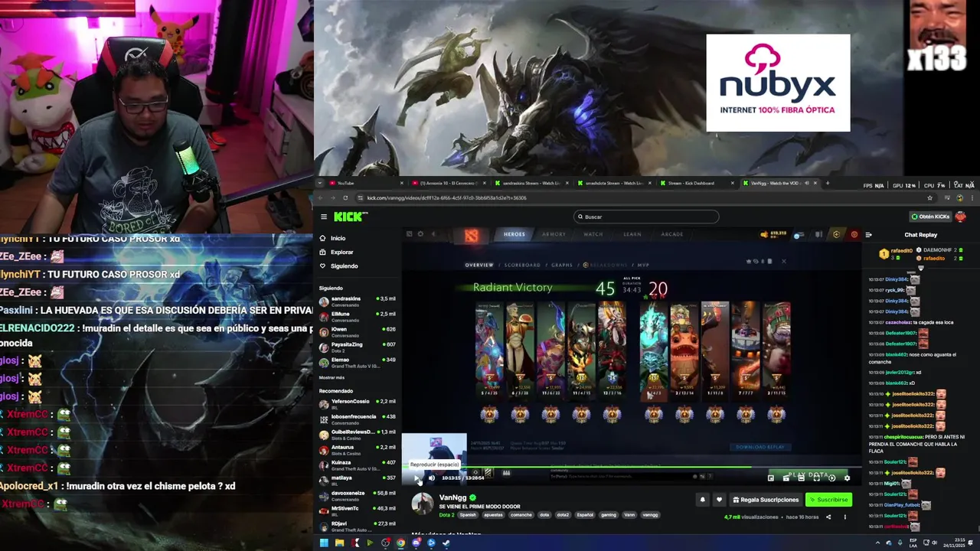
Task: Collapse the Chat Replay panel icon
Action: [x=868, y=235]
